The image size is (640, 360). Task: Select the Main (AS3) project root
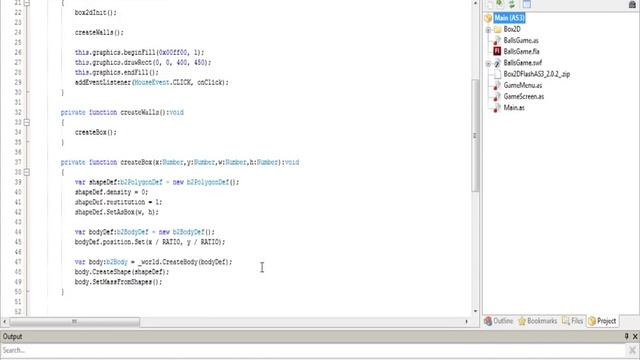coord(509,18)
